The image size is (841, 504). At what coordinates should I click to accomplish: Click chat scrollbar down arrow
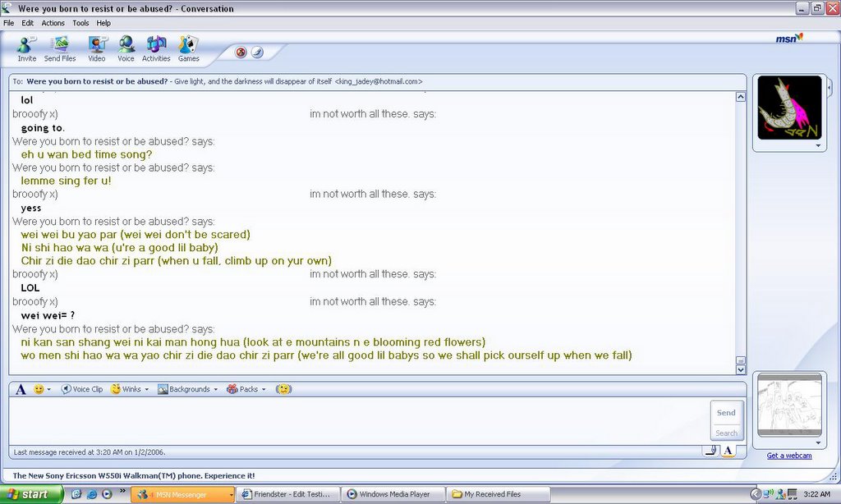[x=741, y=369]
